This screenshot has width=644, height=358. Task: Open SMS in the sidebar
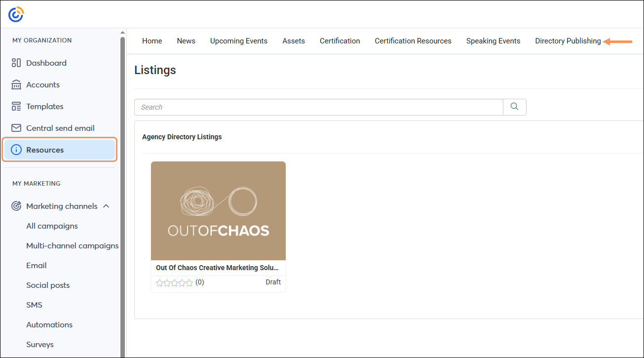click(x=35, y=305)
